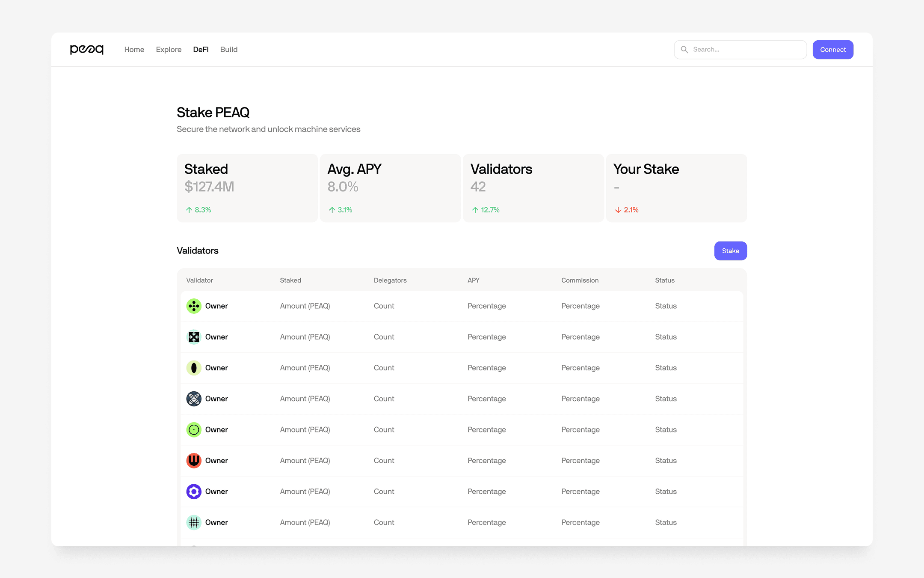Click the green up arrow beside 8.3%

click(189, 210)
